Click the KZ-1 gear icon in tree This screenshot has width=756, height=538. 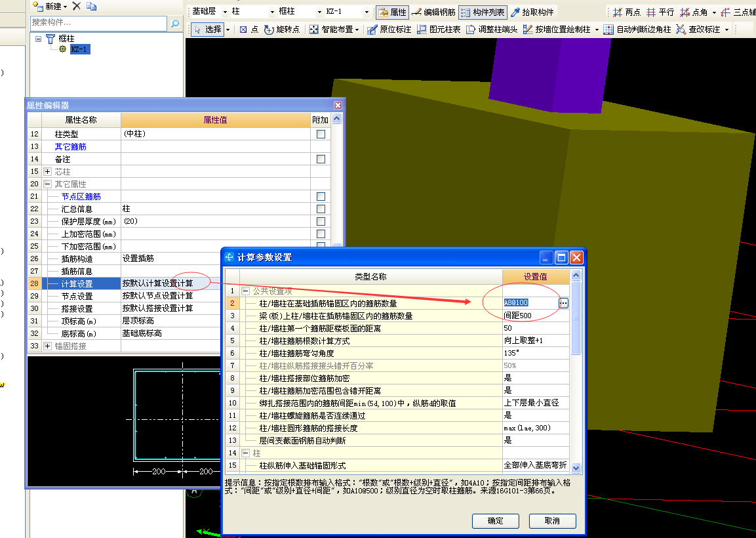click(x=62, y=49)
